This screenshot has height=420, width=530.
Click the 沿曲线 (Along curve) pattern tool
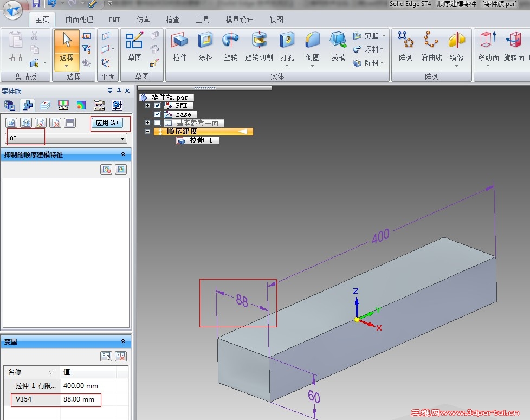pyautogui.click(x=431, y=47)
